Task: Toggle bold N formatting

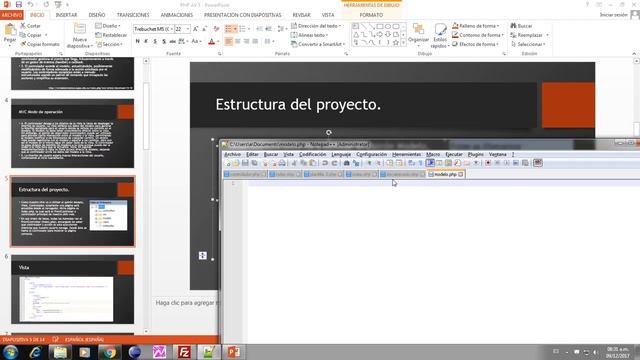Action: coord(138,41)
